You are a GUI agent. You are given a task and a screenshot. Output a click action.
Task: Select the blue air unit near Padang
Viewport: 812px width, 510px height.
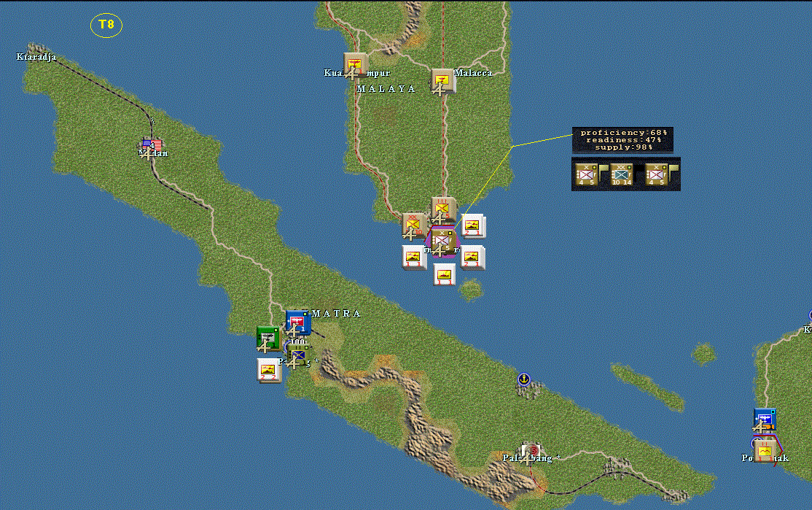click(298, 323)
